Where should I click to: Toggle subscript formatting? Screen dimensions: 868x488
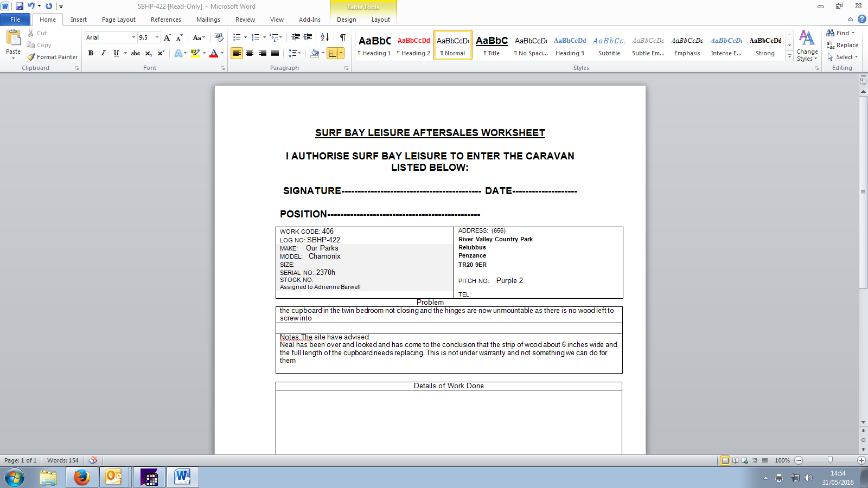(148, 53)
